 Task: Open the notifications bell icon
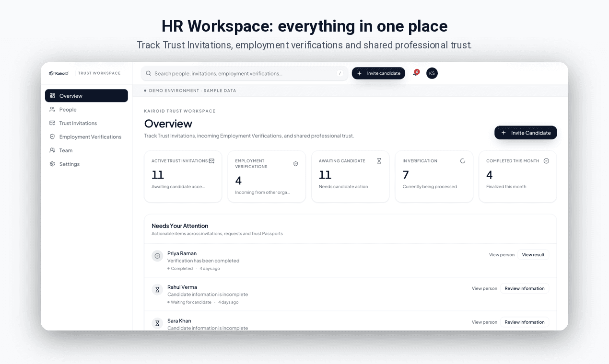pyautogui.click(x=415, y=73)
